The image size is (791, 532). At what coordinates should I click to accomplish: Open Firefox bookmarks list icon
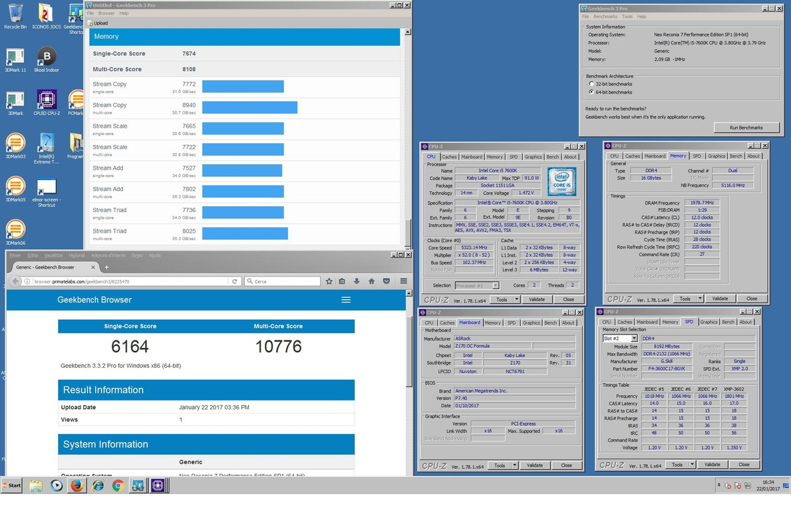pos(342,281)
